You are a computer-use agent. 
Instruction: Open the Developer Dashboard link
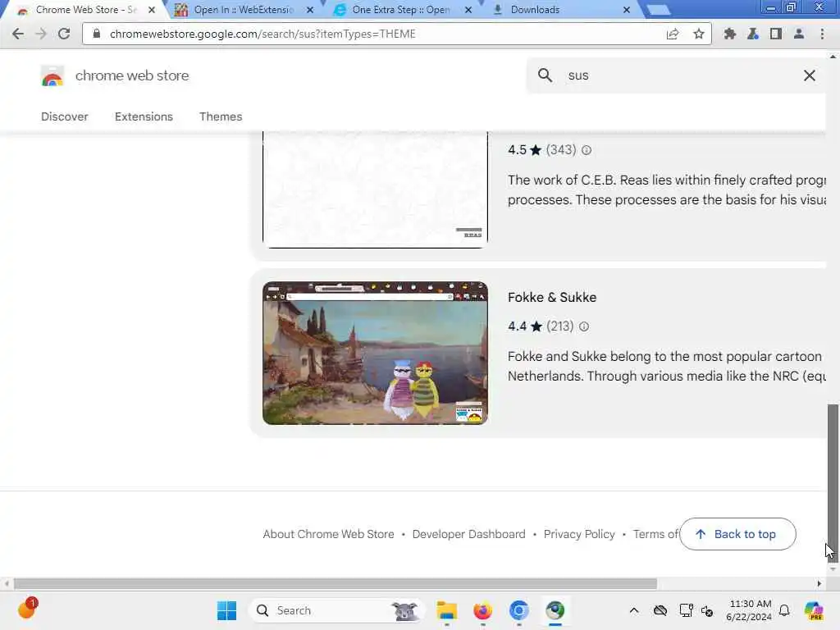point(468,534)
